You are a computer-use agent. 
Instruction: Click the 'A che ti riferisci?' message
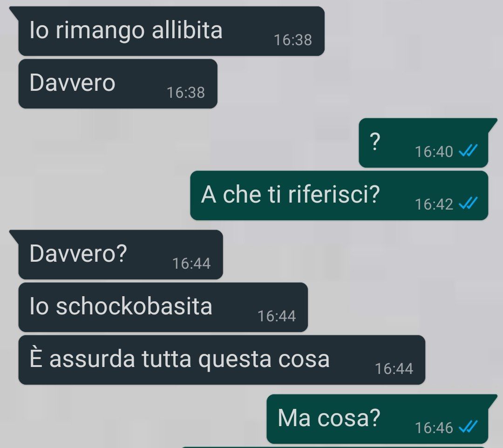pyautogui.click(x=339, y=195)
